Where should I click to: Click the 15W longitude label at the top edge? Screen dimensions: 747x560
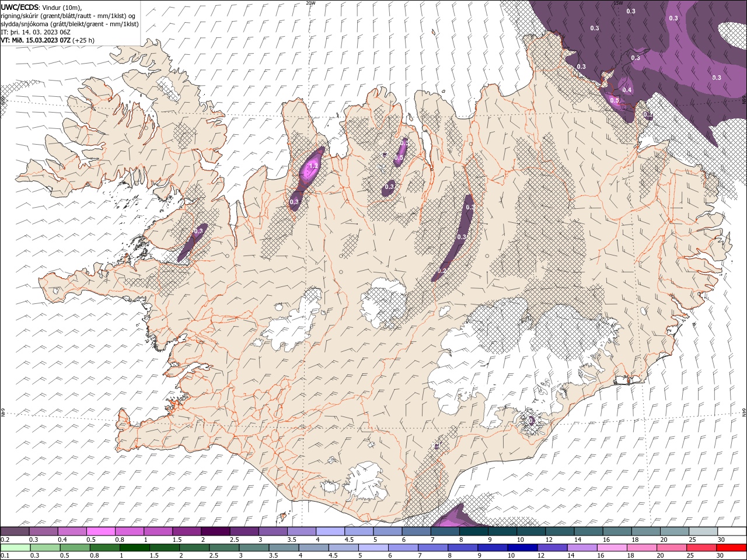click(618, 3)
